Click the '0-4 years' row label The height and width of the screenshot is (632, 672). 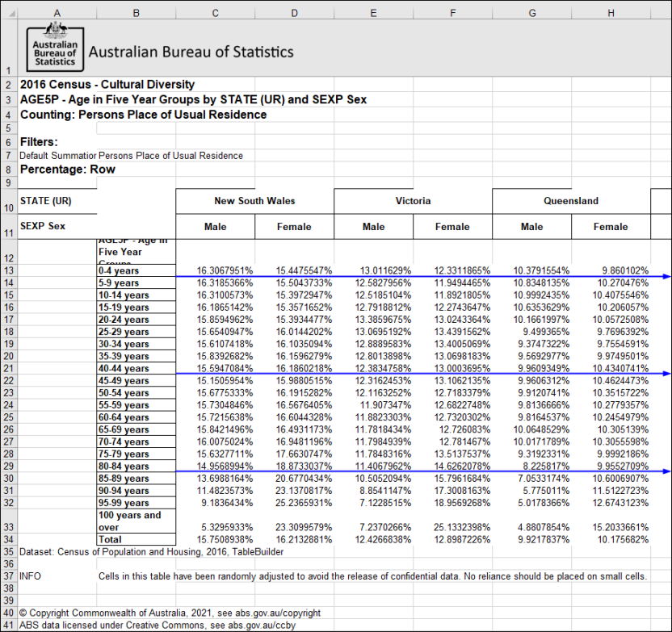pos(136,270)
